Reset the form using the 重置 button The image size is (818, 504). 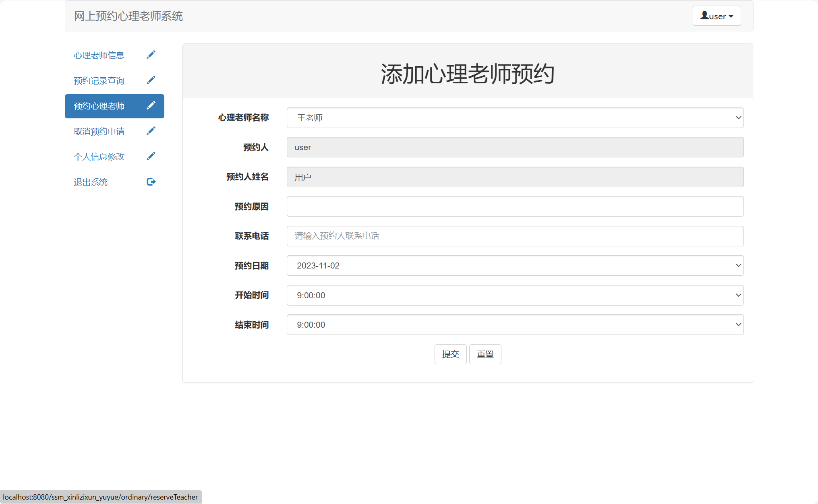click(x=485, y=354)
